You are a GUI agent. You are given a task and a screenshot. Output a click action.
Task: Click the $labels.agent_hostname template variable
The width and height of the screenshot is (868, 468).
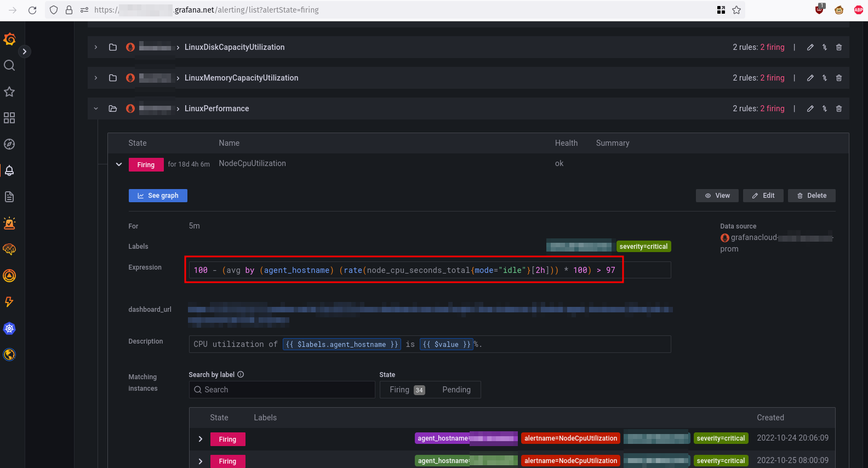click(x=342, y=344)
